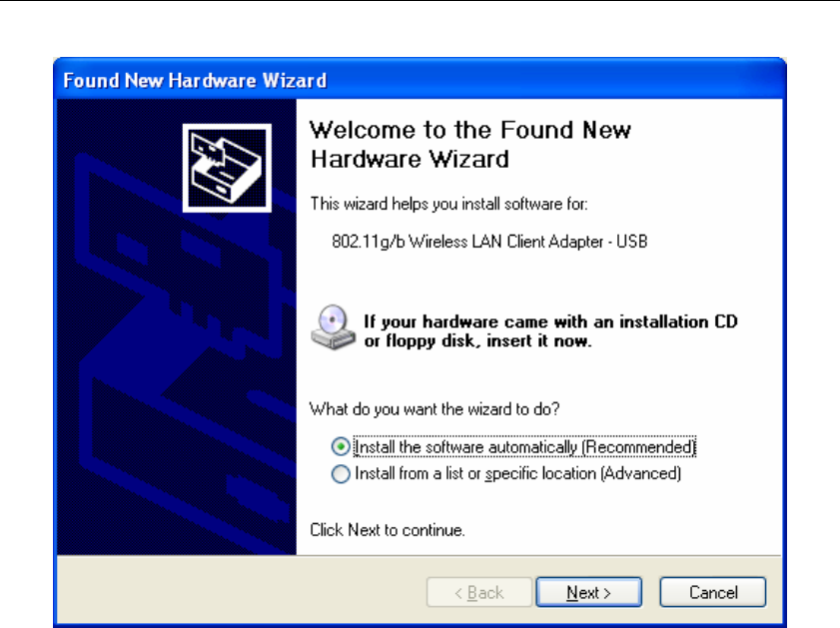This screenshot has width=840, height=628.
Task: Click the Found New Hardware Wizard title bar
Action: (x=420, y=80)
